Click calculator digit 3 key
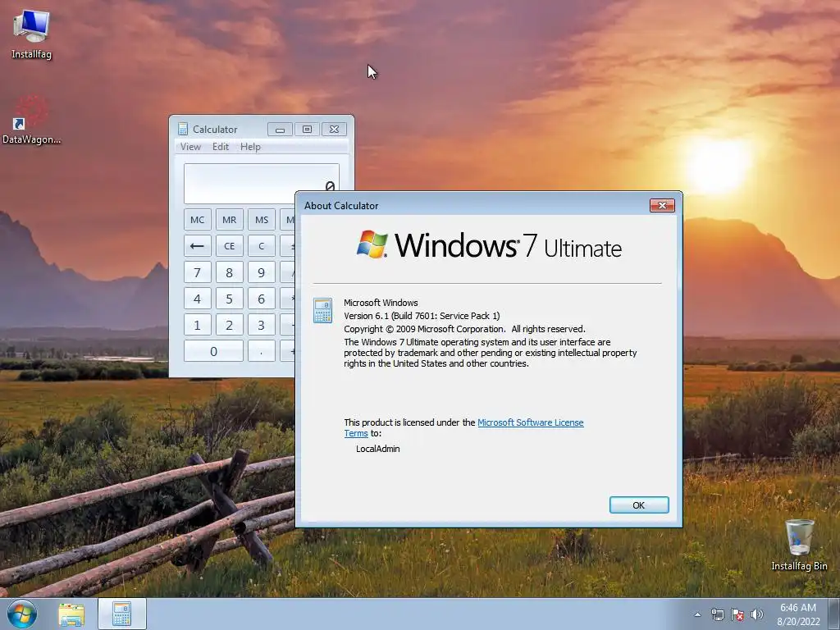 (x=262, y=325)
